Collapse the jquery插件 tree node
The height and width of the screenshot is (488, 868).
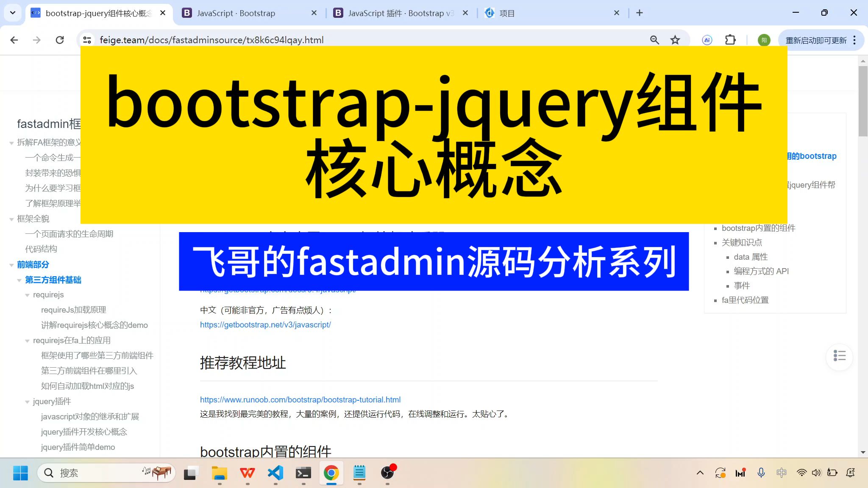(27, 402)
